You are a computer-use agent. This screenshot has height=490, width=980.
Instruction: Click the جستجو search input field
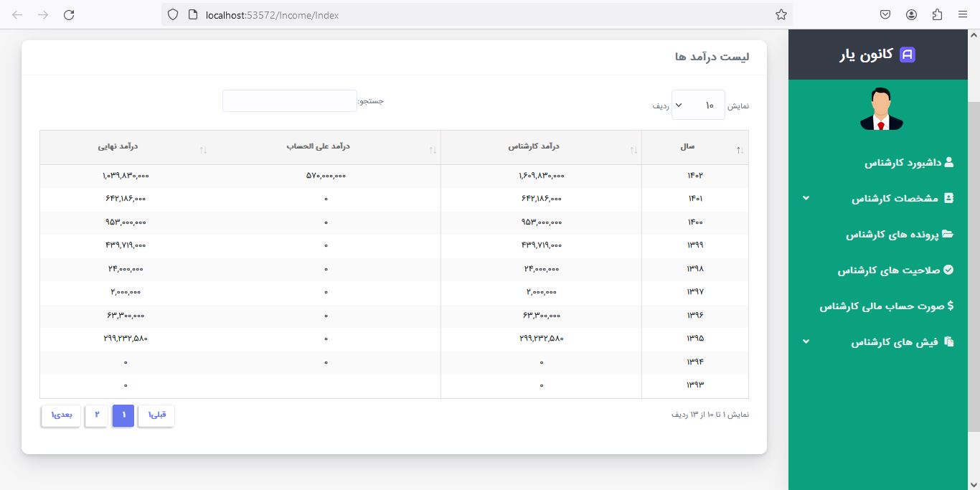pos(290,101)
